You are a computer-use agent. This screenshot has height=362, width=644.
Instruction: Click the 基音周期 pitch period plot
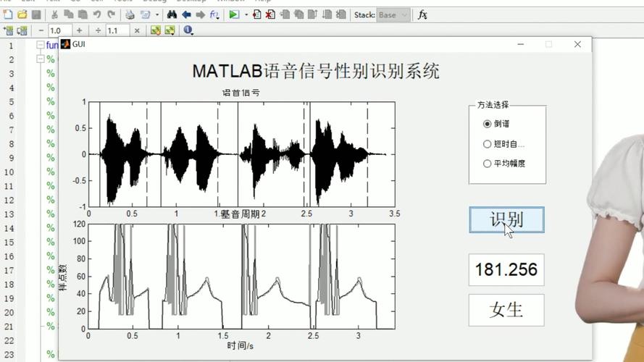pos(242,277)
